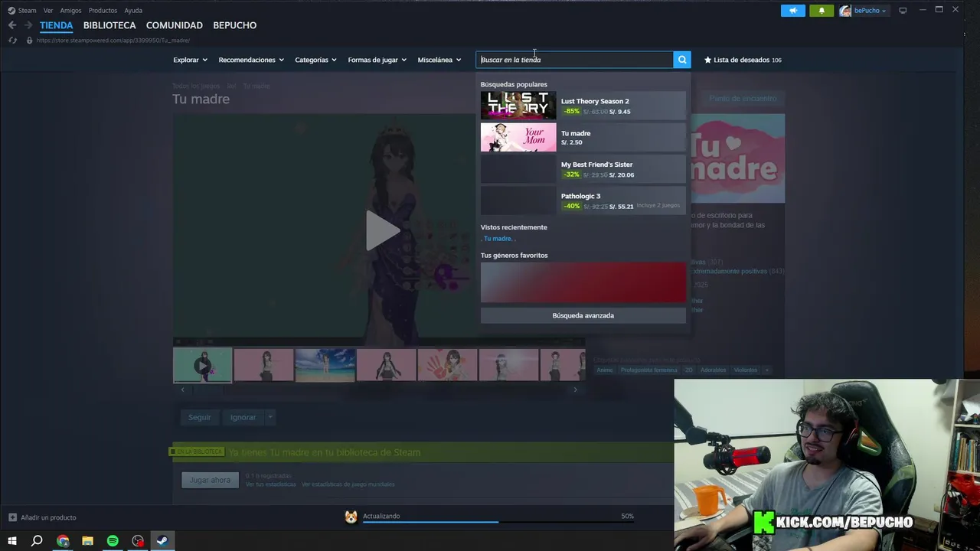Expand the Recomendaciones dropdown

tap(251, 60)
